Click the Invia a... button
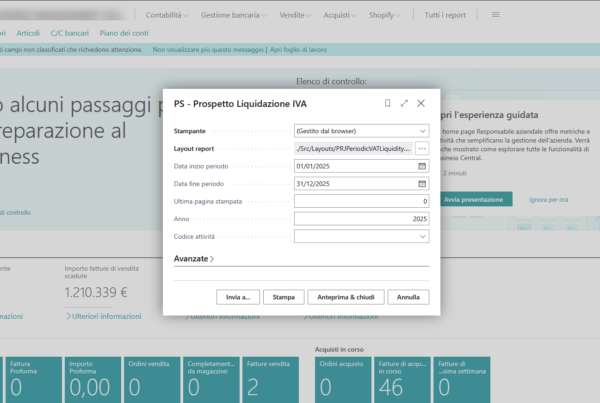This screenshot has width=600, height=403. pos(238,297)
